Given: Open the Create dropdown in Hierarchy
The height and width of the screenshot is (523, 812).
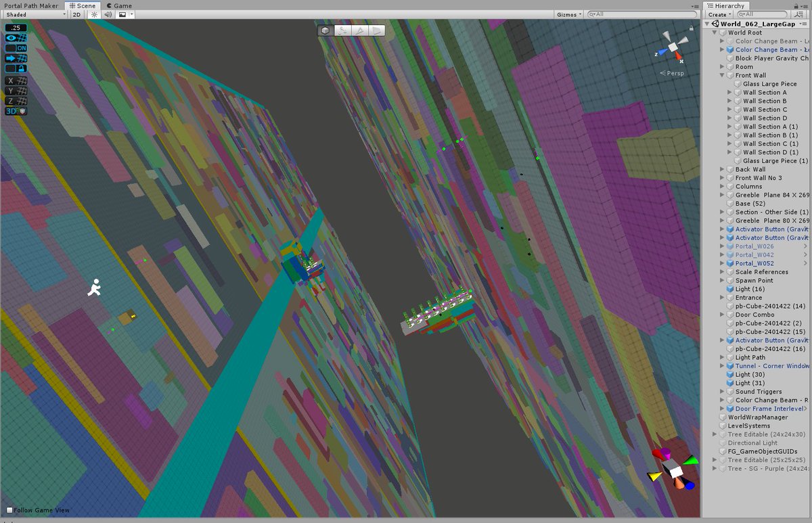Looking at the screenshot, I should click(719, 14).
